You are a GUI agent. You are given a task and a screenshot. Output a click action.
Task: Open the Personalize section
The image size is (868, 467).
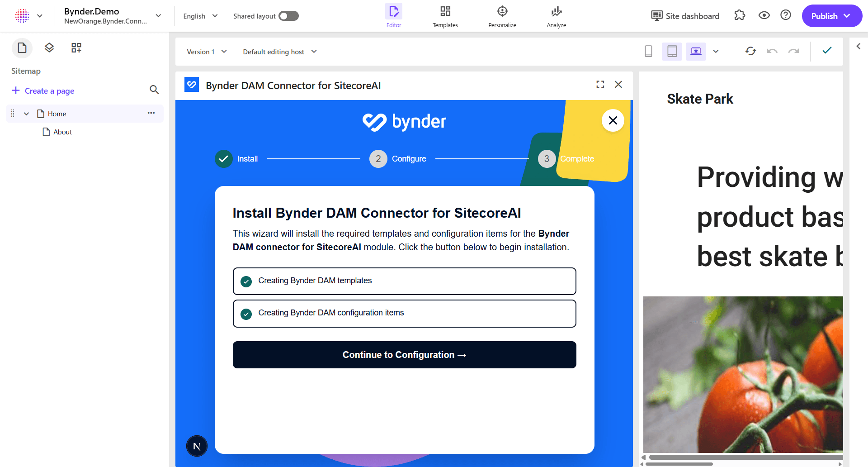tap(502, 16)
